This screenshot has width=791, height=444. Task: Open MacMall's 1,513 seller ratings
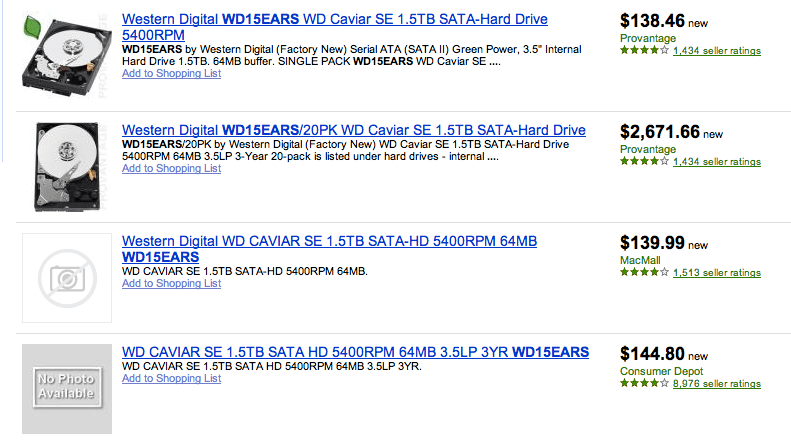[716, 272]
